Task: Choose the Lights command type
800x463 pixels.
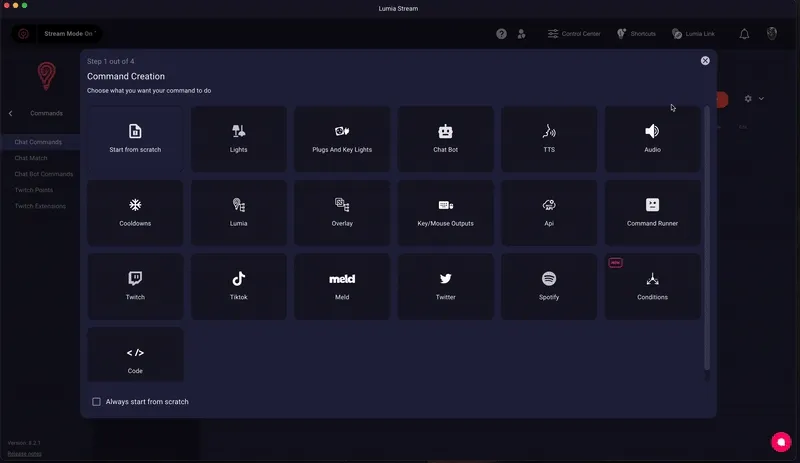Action: click(x=238, y=139)
